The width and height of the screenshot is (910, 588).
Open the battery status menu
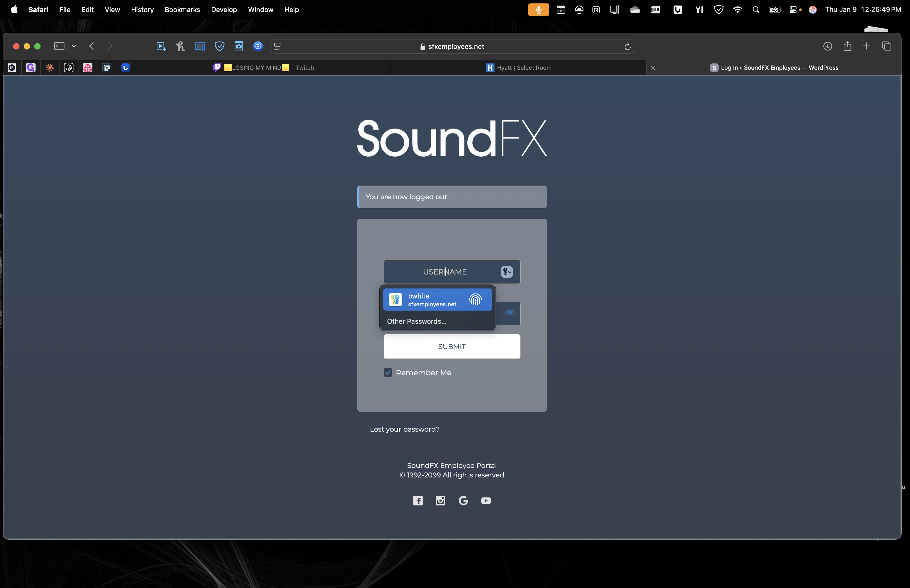tap(775, 10)
